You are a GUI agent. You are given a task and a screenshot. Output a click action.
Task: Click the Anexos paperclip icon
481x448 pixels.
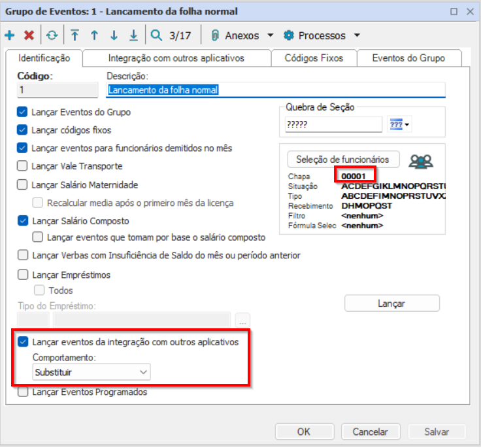point(215,35)
